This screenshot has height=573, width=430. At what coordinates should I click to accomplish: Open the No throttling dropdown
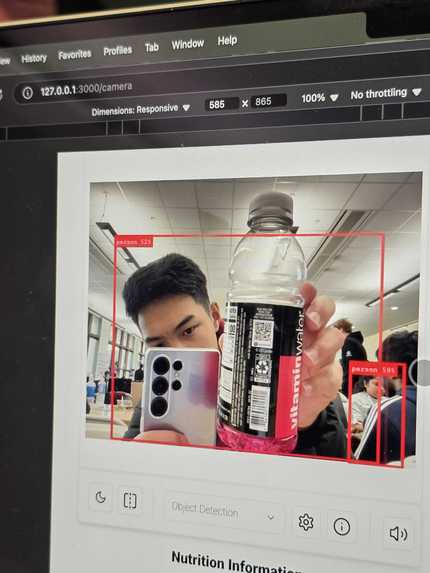tap(386, 94)
